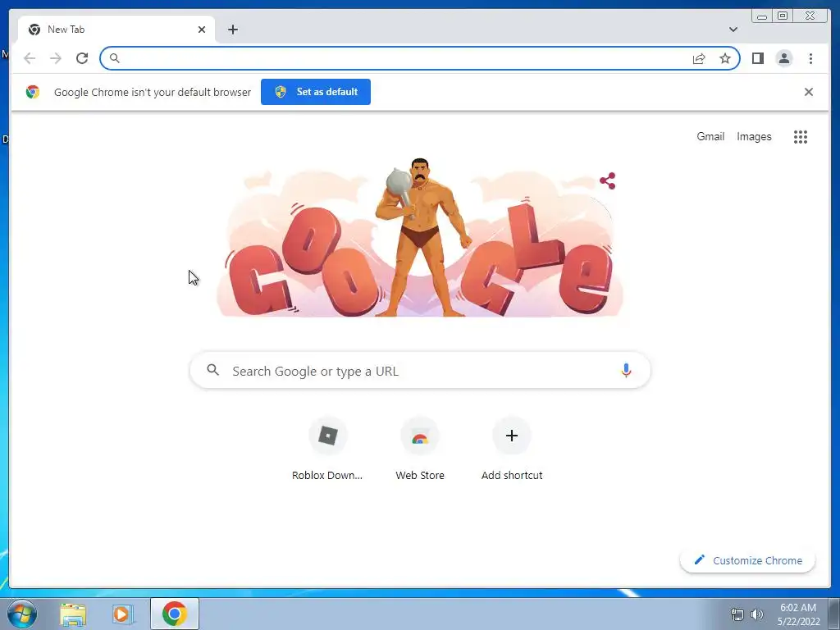This screenshot has height=630, width=840.
Task: Open Windows Explorer from the taskbar
Action: pos(73,614)
